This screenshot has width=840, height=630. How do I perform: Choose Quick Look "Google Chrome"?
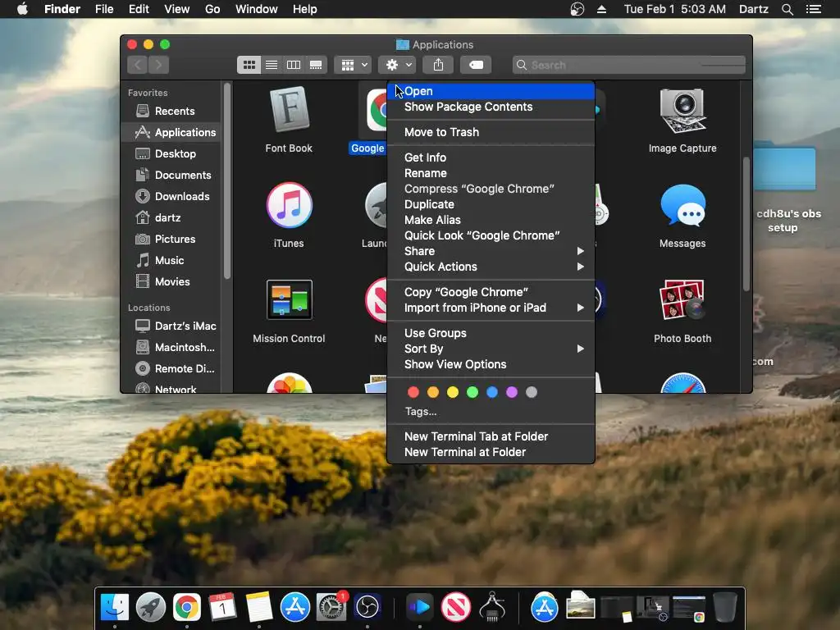pos(491,235)
